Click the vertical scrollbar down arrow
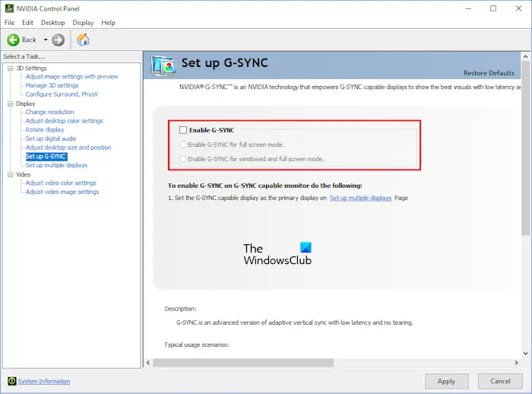Image resolution: width=532 pixels, height=394 pixels. click(x=526, y=354)
